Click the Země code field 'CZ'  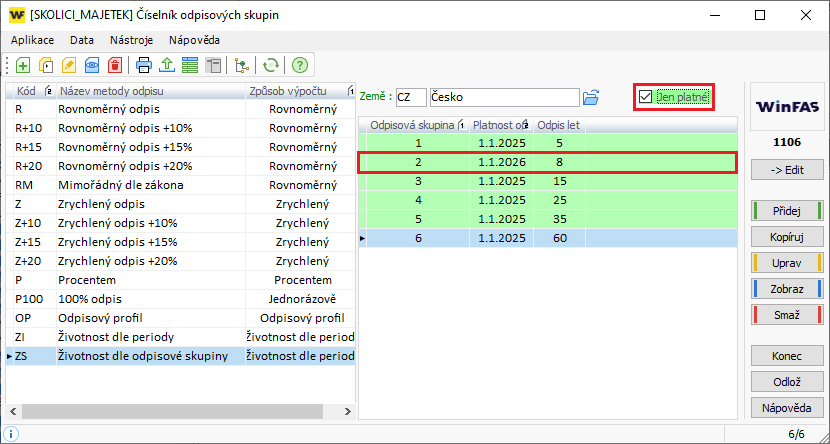pyautogui.click(x=411, y=97)
